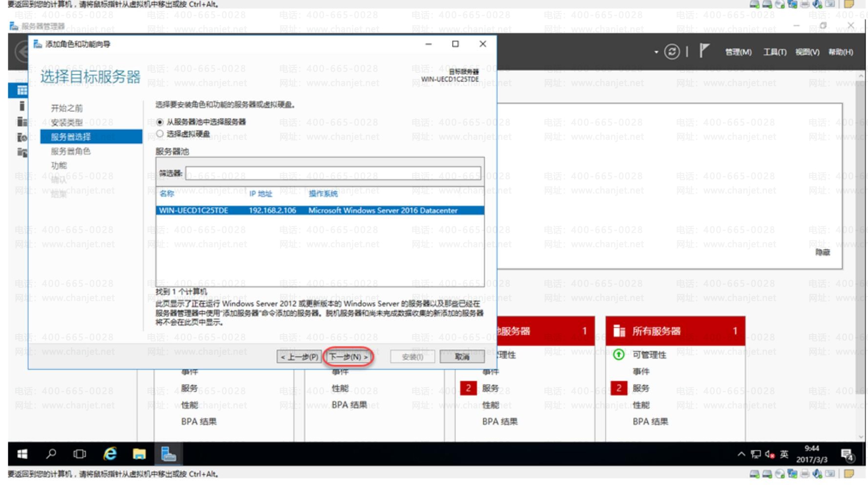The height and width of the screenshot is (485, 868).
Task: Open the All Servers icon in Server Manager sidebar
Action: tap(22, 122)
